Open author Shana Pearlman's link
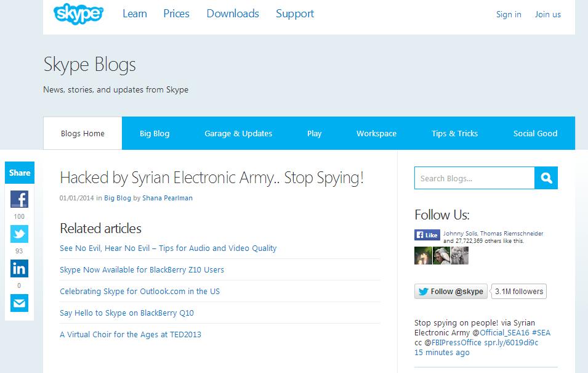 pos(167,198)
